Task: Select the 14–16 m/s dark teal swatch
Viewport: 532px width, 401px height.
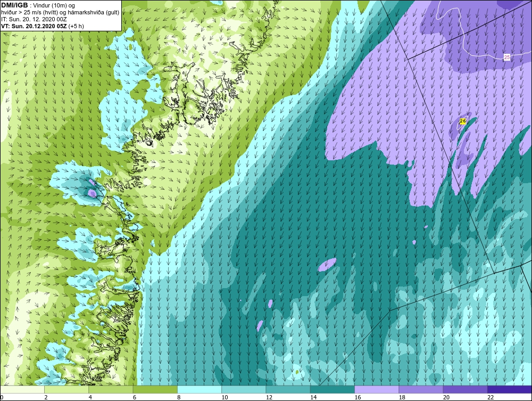Action: (x=332, y=389)
